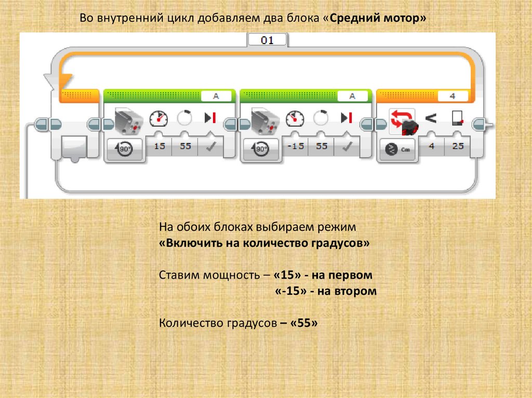Image resolution: width=532 pixels, height=398 pixels.
Task: Click the loop name field labeled 01
Action: tap(267, 40)
